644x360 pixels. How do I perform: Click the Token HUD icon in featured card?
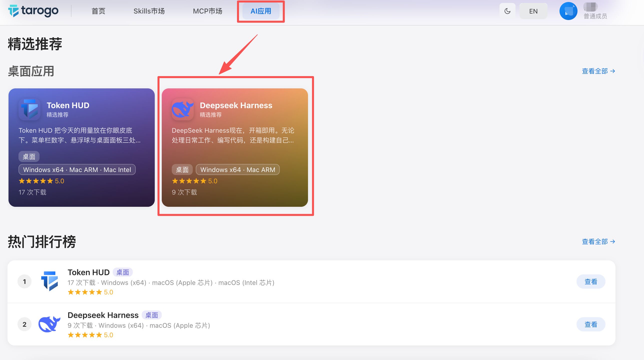(x=29, y=109)
